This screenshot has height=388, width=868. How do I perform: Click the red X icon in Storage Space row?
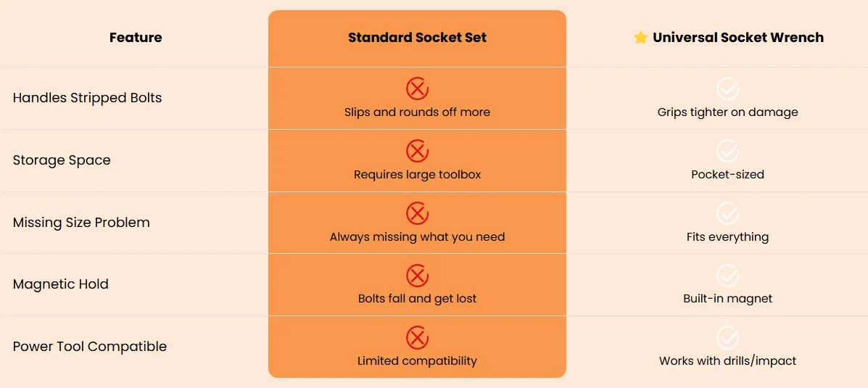coord(418,151)
